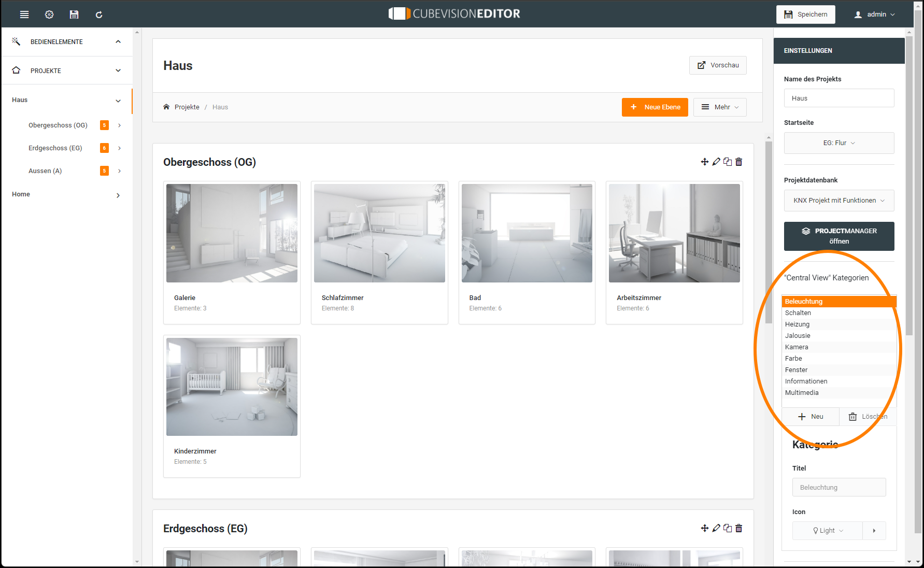Screen dimensions: 924x568
Task: Expand Erdgeschoss (EG) in sidebar
Action: (x=119, y=148)
